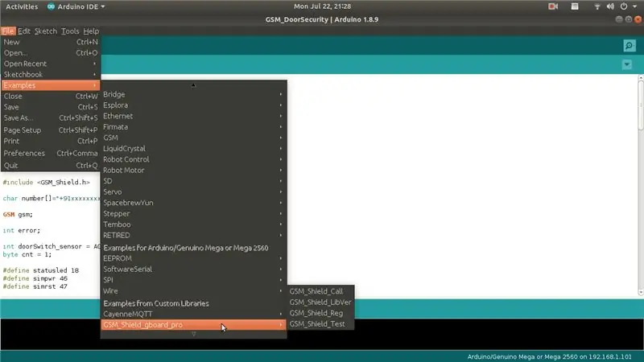Open the GSM_Shield_Test example
The image size is (644, 362).
coord(320,324)
